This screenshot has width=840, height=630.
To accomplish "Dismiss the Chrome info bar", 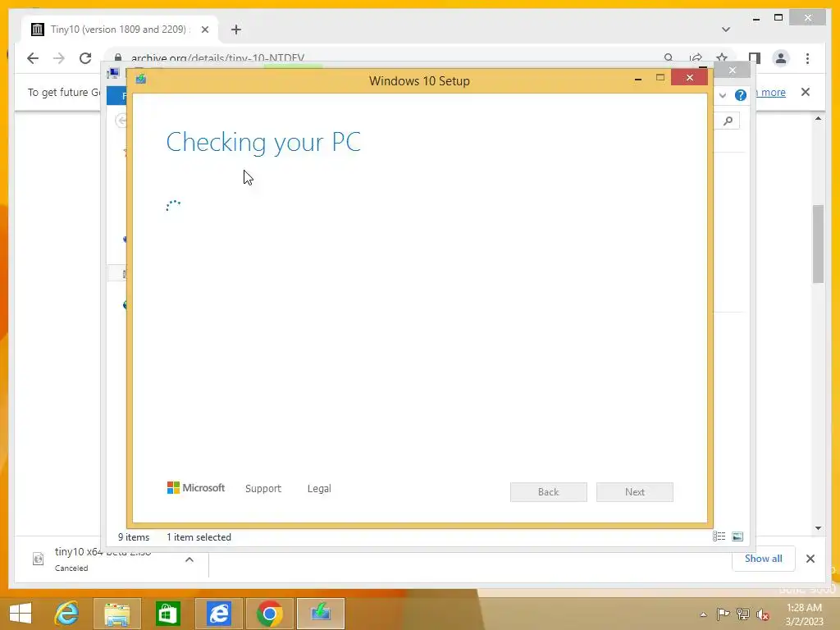I will (806, 92).
